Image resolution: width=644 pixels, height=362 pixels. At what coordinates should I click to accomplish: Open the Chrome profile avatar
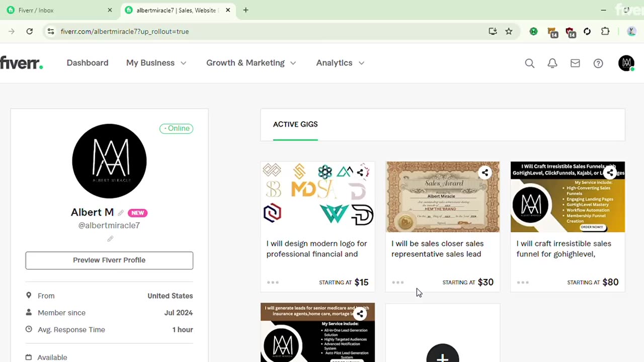pos(632,31)
